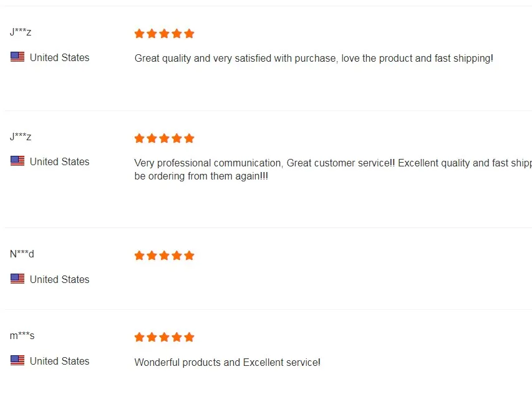Click "United States" beside "Very professional communication" review

(59, 161)
